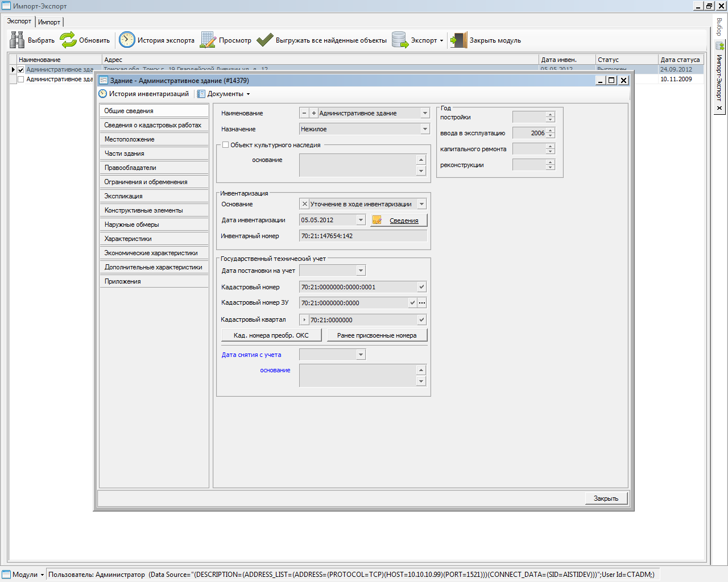Increase year ввода в эксплуатацию spinner
Image resolution: width=728 pixels, height=582 pixels.
550,130
